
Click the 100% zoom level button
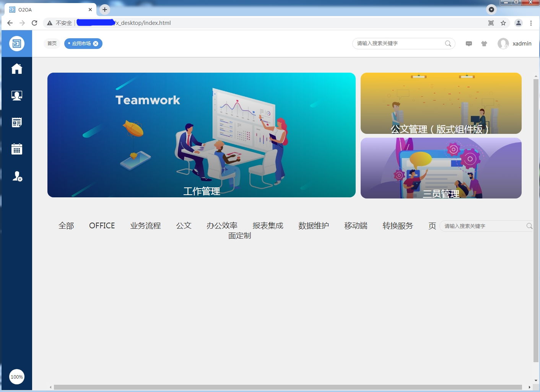[17, 377]
